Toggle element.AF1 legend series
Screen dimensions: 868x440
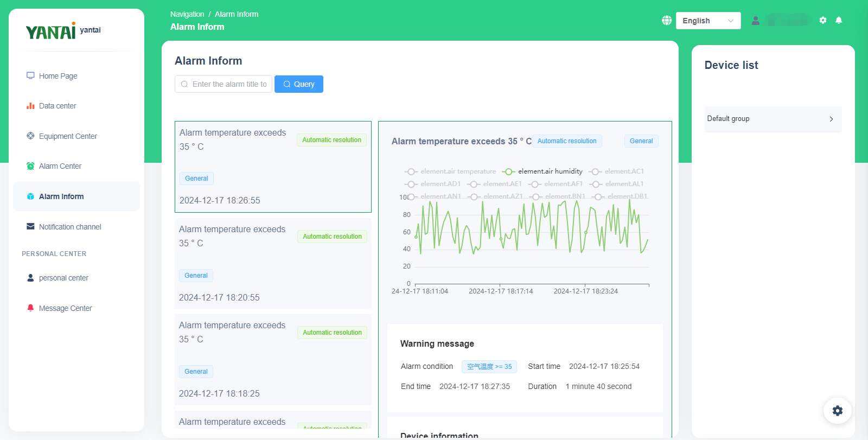coord(556,184)
